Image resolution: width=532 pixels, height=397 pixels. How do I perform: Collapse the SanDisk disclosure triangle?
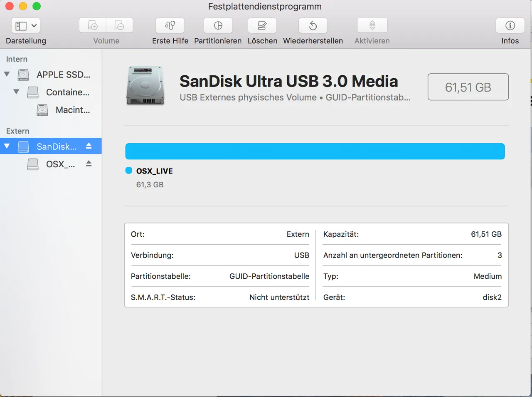[x=7, y=146]
